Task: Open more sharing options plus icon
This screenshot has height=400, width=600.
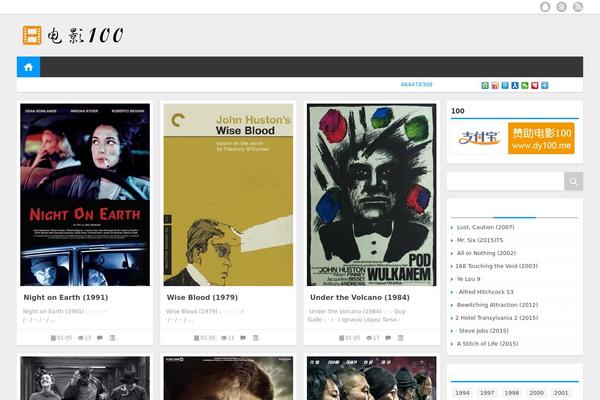Action: [x=545, y=85]
